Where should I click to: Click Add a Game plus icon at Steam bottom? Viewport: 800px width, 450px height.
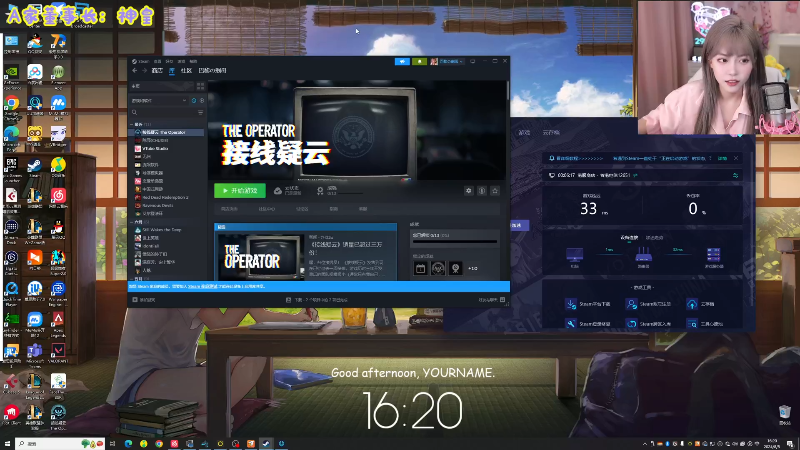[135, 299]
